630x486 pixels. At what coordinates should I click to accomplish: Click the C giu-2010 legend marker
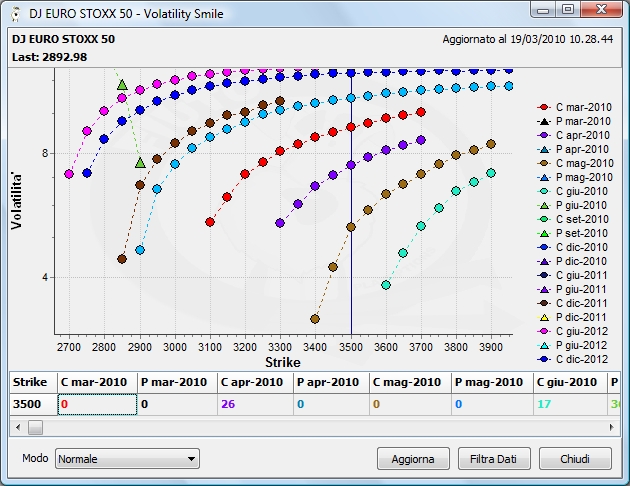544,191
